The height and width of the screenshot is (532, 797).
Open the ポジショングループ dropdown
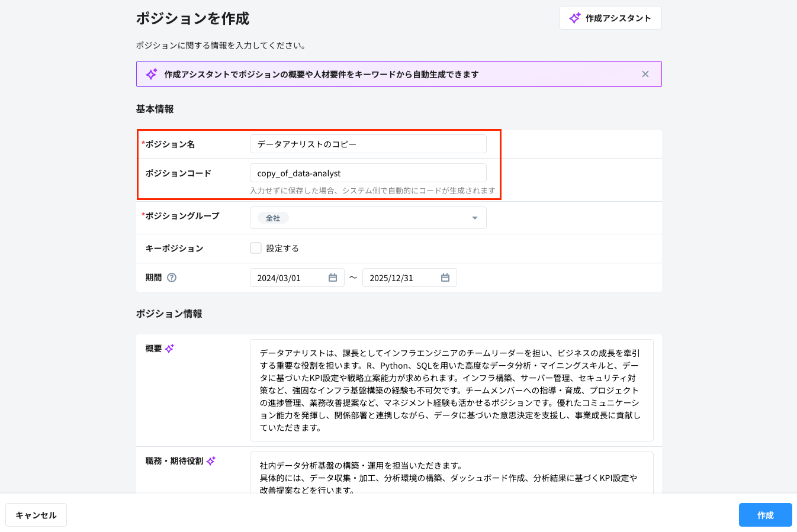(x=368, y=218)
